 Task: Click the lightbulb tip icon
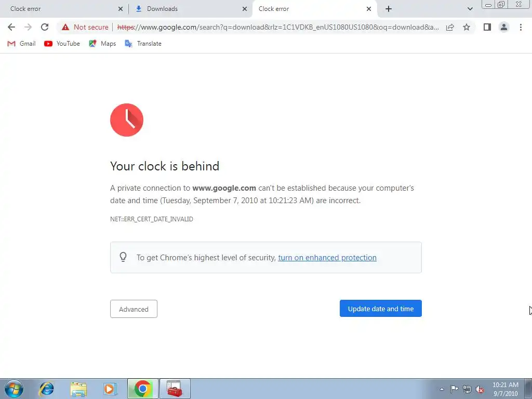click(x=123, y=257)
